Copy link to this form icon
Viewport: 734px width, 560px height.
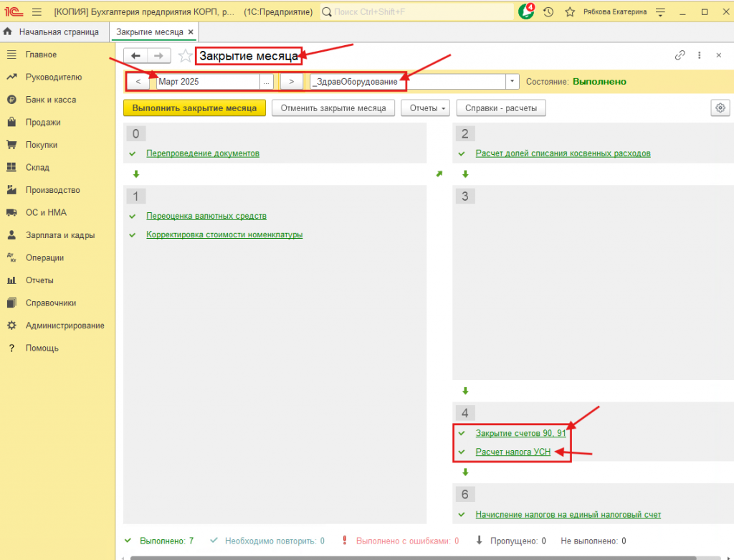(x=680, y=55)
